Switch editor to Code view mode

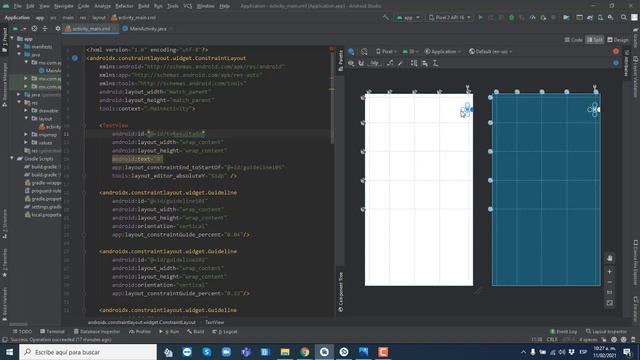point(573,40)
